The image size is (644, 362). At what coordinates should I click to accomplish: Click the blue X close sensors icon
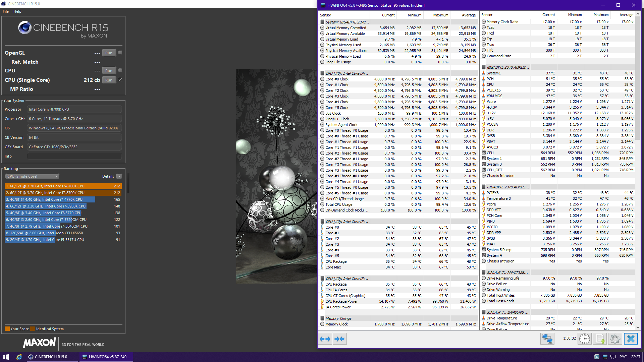tap(631, 339)
